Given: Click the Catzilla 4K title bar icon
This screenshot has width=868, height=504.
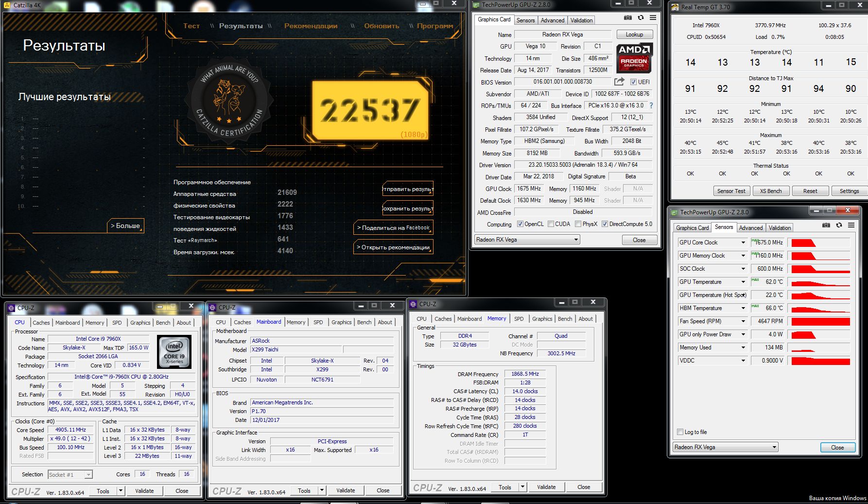Looking at the screenshot, I should 7,5.
